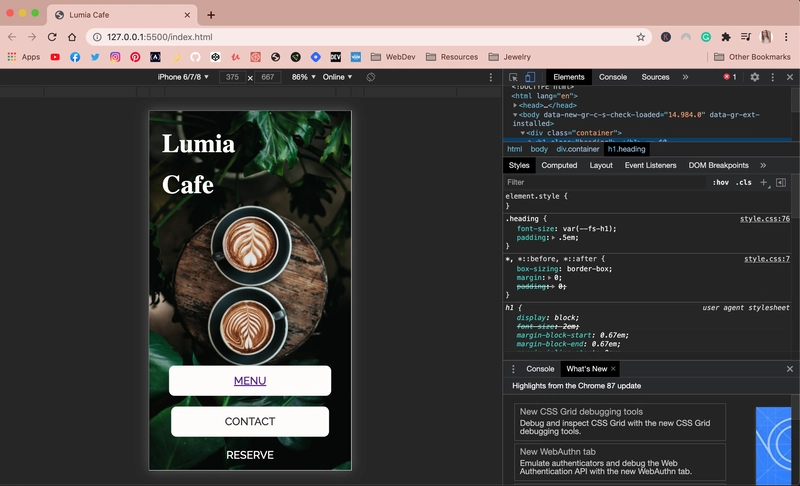Show the error count badge
Screen dimensions: 800x486
pyautogui.click(x=730, y=77)
